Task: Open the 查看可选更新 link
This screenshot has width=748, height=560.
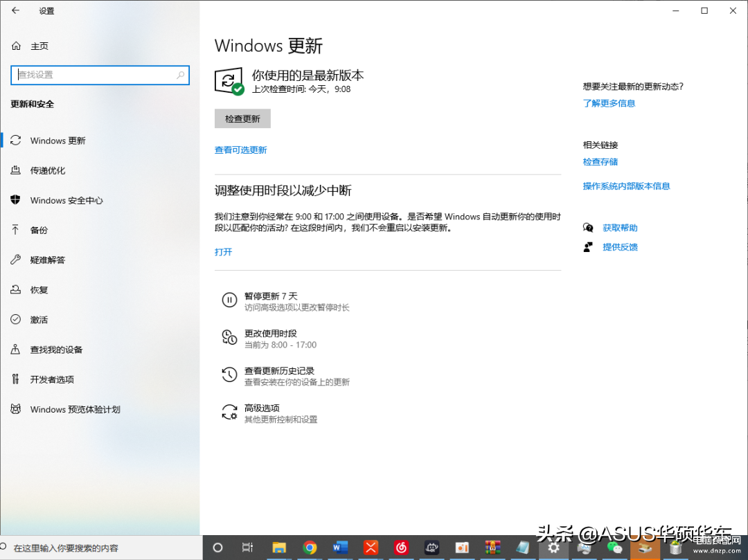Action: [x=241, y=150]
